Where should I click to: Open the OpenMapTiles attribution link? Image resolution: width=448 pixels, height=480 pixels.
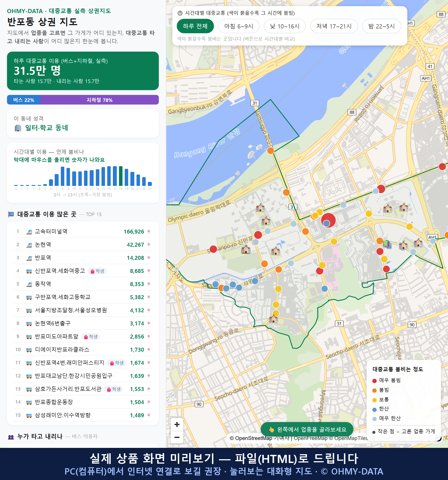tap(349, 438)
